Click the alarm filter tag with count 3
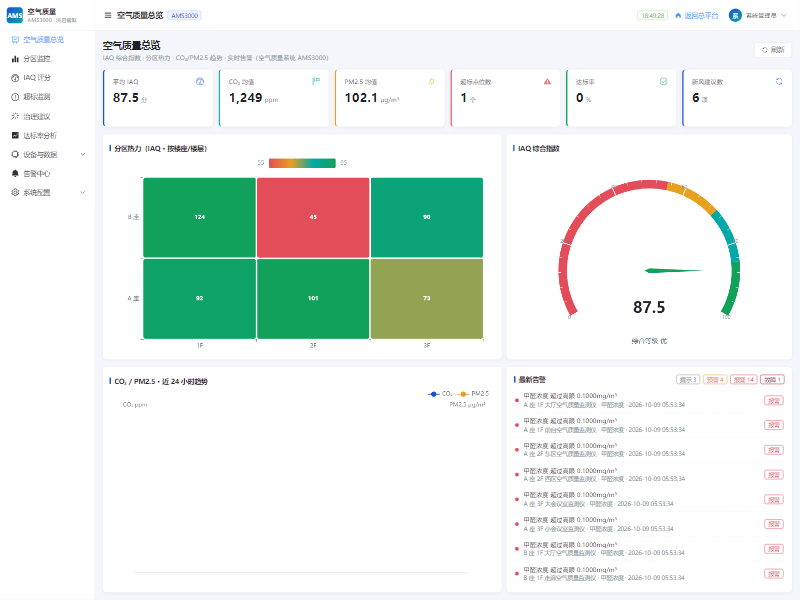800x600 pixels. point(688,380)
